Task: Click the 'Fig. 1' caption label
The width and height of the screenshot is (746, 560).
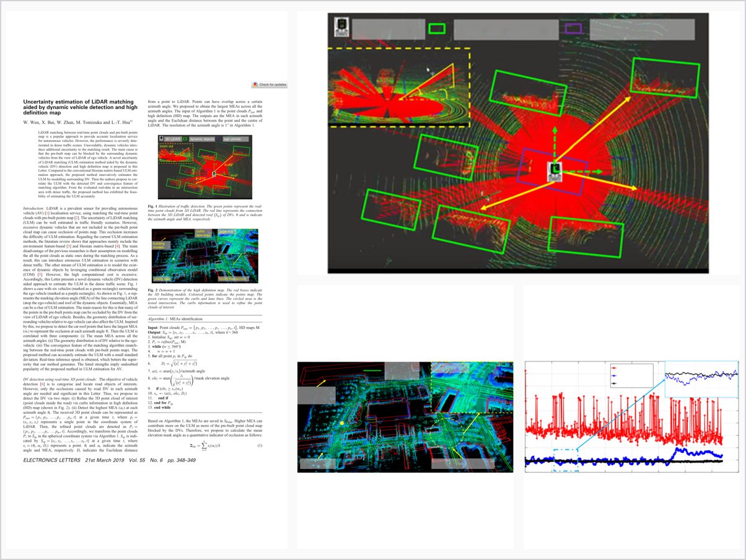Action: pos(153,206)
